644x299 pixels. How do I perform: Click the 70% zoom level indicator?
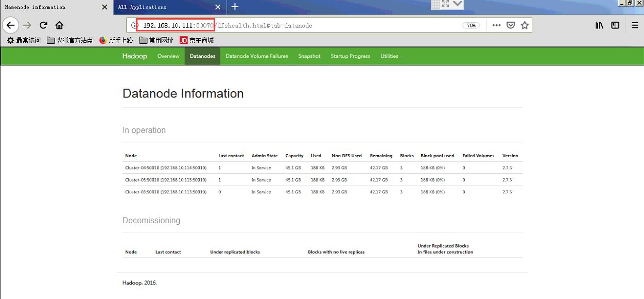[471, 25]
